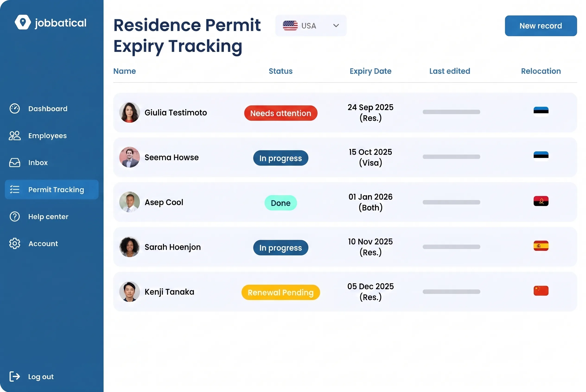Click the Log out arrow icon

coord(15,376)
